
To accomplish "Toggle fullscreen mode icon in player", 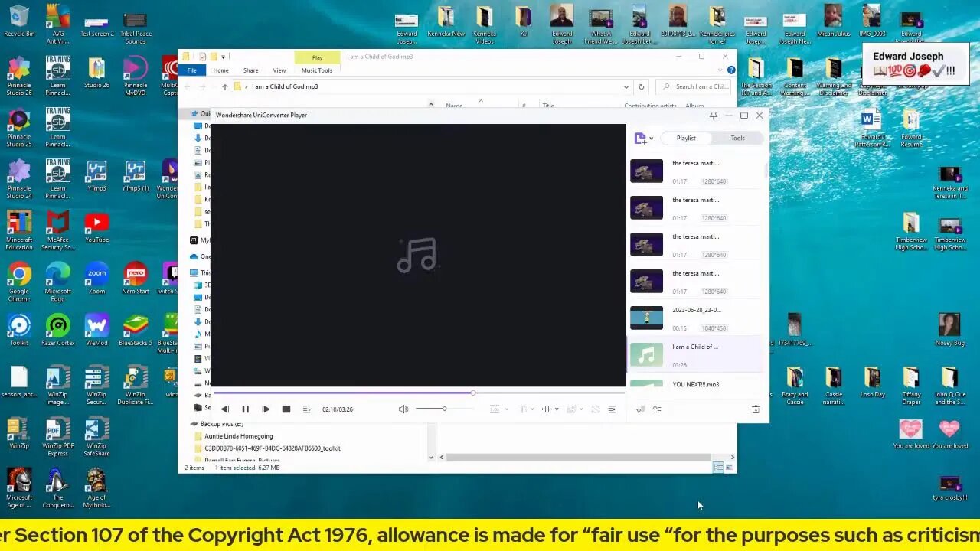I will click(596, 409).
